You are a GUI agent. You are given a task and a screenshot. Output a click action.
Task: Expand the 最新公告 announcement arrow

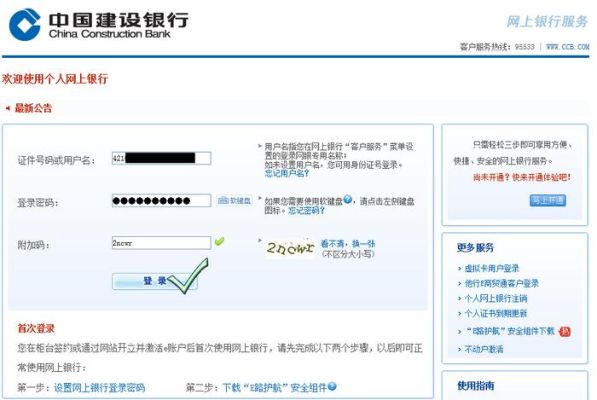coord(7,108)
